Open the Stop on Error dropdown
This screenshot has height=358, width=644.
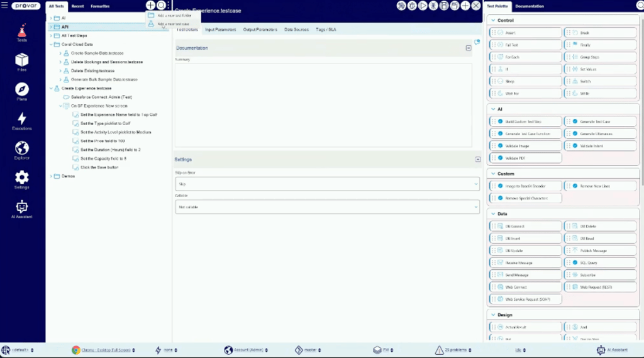[x=327, y=184]
